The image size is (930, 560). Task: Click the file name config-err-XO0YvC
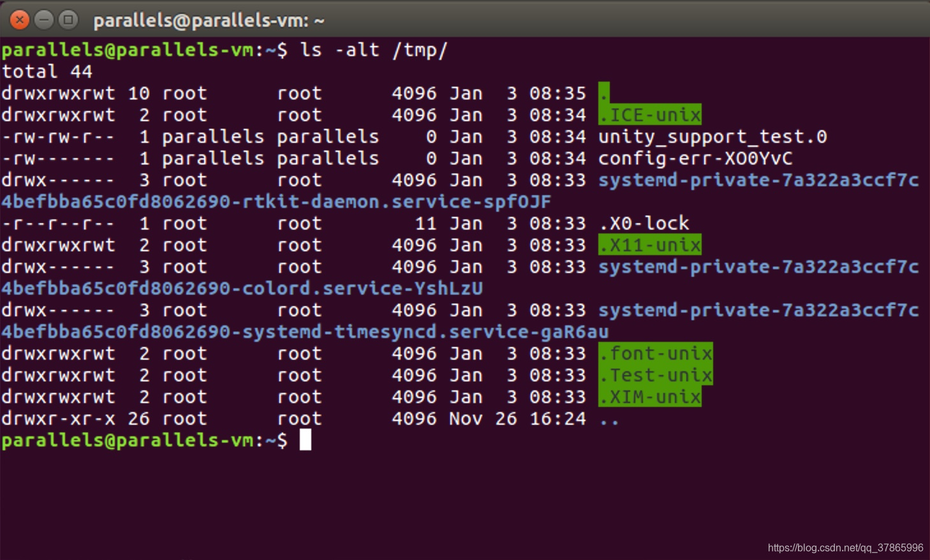coord(695,158)
